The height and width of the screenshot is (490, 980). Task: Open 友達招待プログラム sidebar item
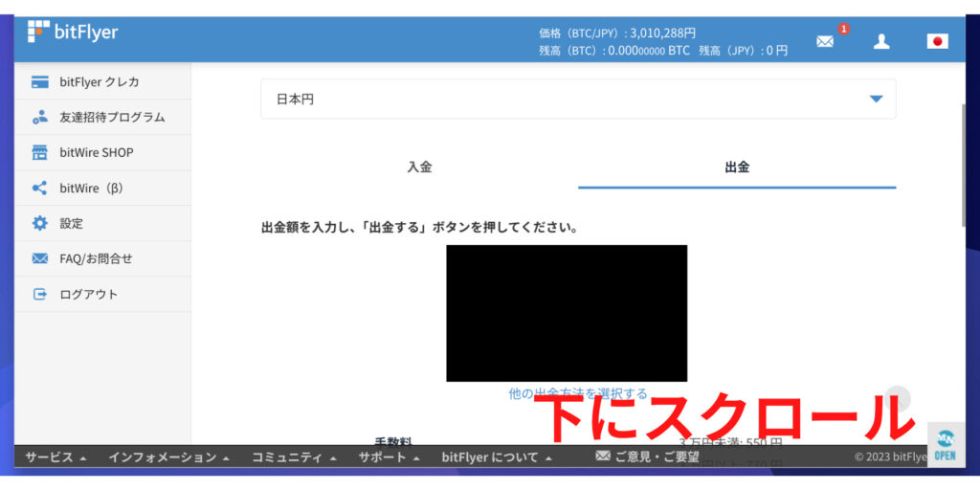(102, 117)
